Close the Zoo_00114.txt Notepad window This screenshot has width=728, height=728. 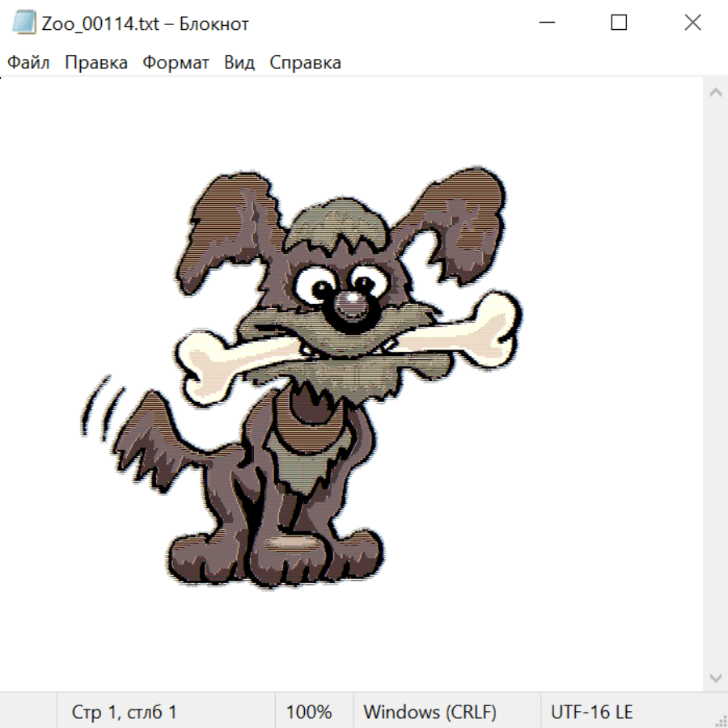point(692,23)
